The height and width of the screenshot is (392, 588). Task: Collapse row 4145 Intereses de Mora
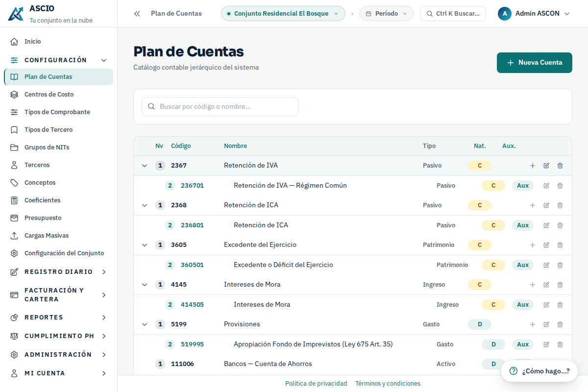click(145, 285)
